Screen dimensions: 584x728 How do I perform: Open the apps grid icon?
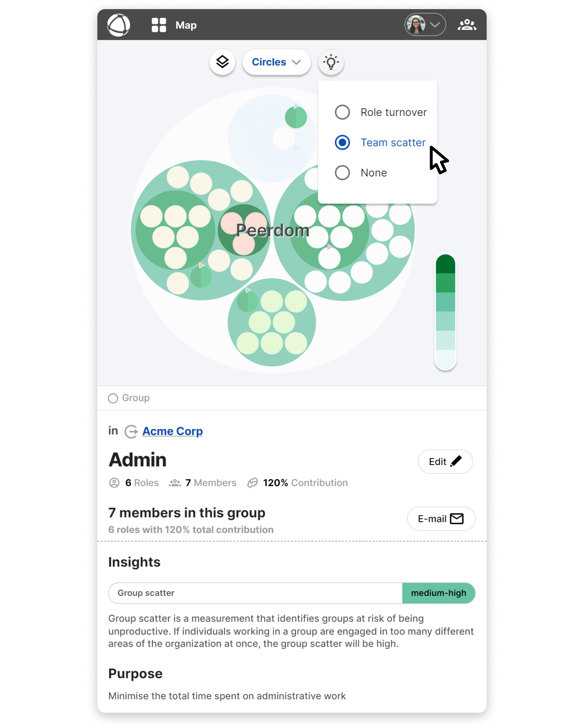coord(159,25)
